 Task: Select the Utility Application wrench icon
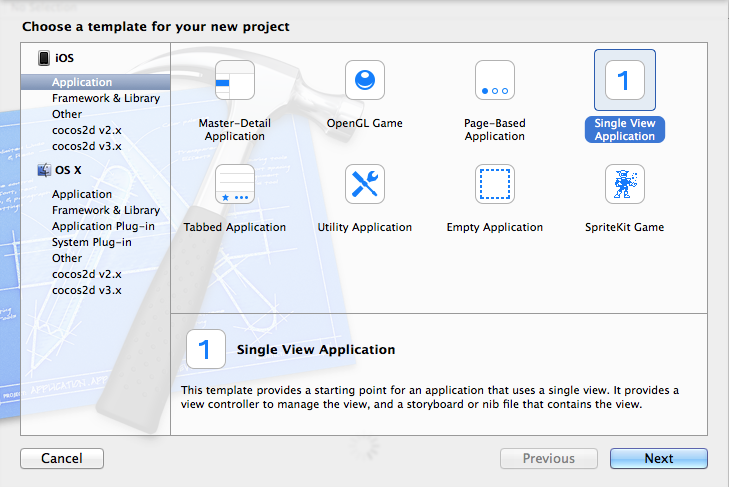[365, 184]
